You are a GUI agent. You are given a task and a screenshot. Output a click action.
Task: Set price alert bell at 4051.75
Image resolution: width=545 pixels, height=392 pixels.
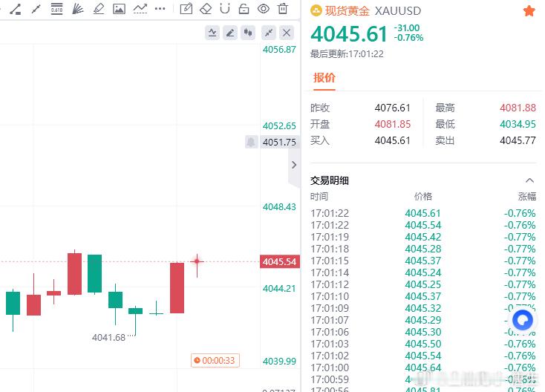coord(251,142)
